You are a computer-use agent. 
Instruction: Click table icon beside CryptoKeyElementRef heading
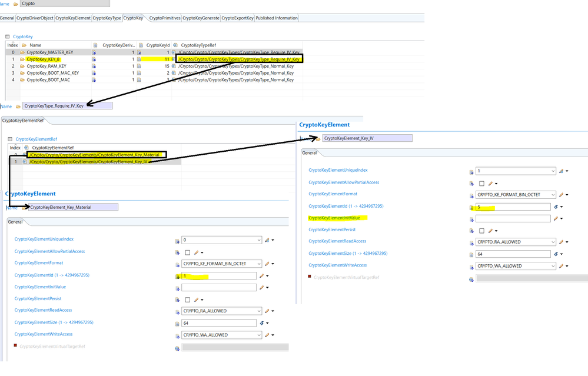pyautogui.click(x=10, y=139)
